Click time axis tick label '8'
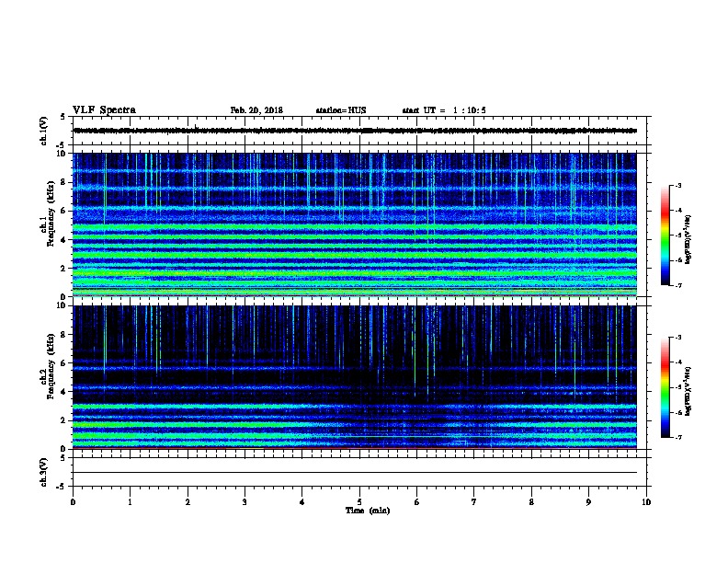 point(531,502)
